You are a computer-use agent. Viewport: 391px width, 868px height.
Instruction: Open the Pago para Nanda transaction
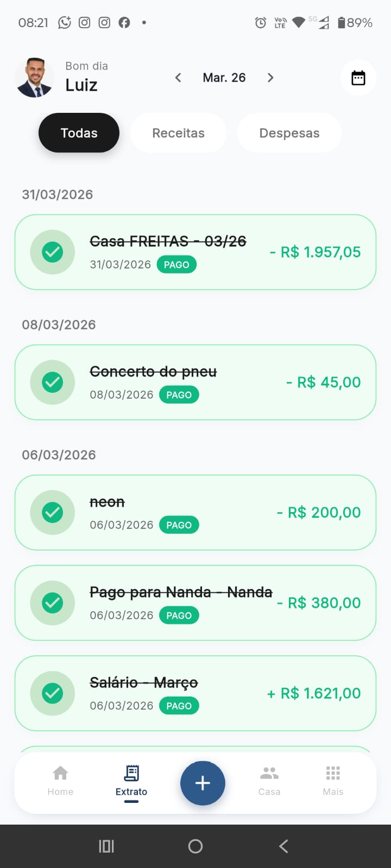[x=195, y=603]
